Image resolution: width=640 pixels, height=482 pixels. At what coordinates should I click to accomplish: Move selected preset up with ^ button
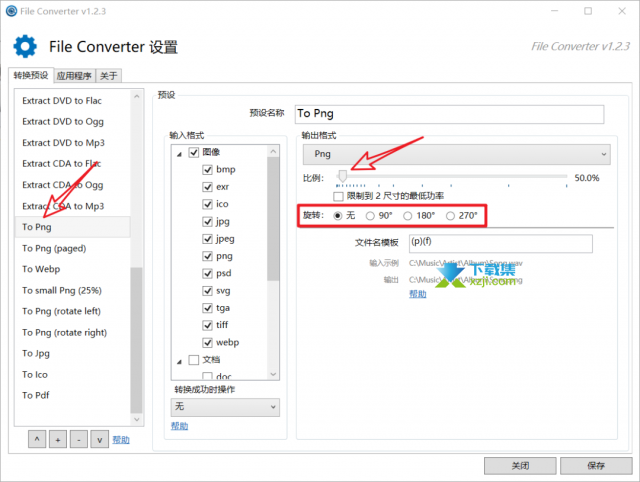click(x=37, y=440)
